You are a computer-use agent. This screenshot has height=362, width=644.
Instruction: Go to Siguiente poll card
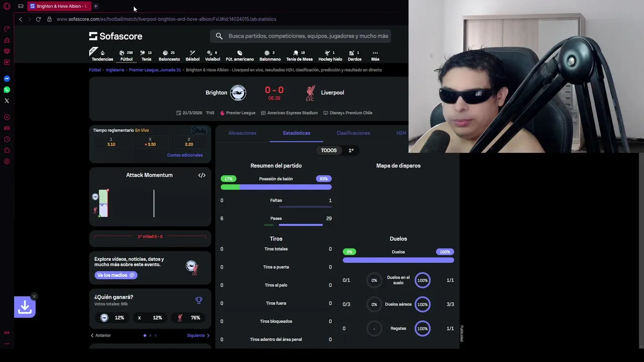tap(198, 335)
